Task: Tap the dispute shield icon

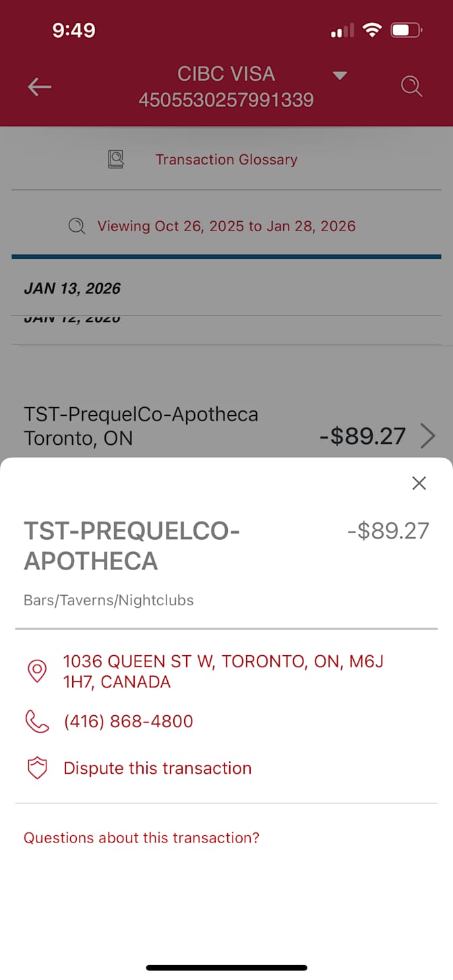Action: click(x=37, y=768)
